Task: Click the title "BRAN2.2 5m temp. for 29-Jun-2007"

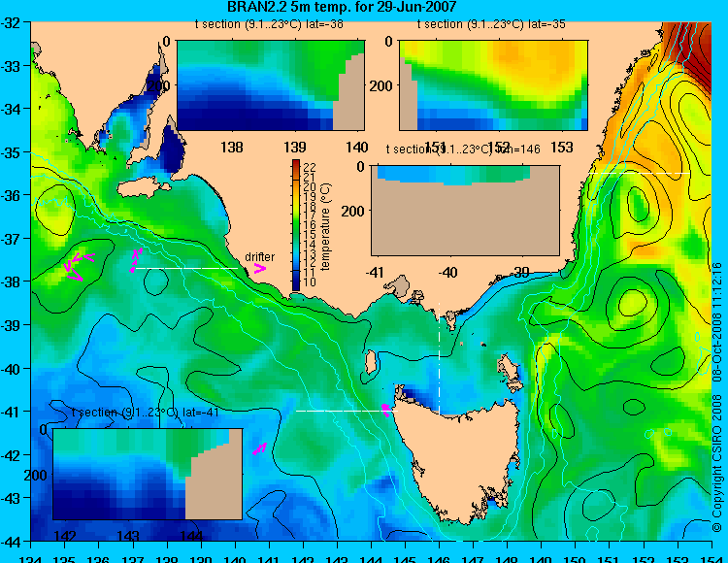Action: coord(342,7)
